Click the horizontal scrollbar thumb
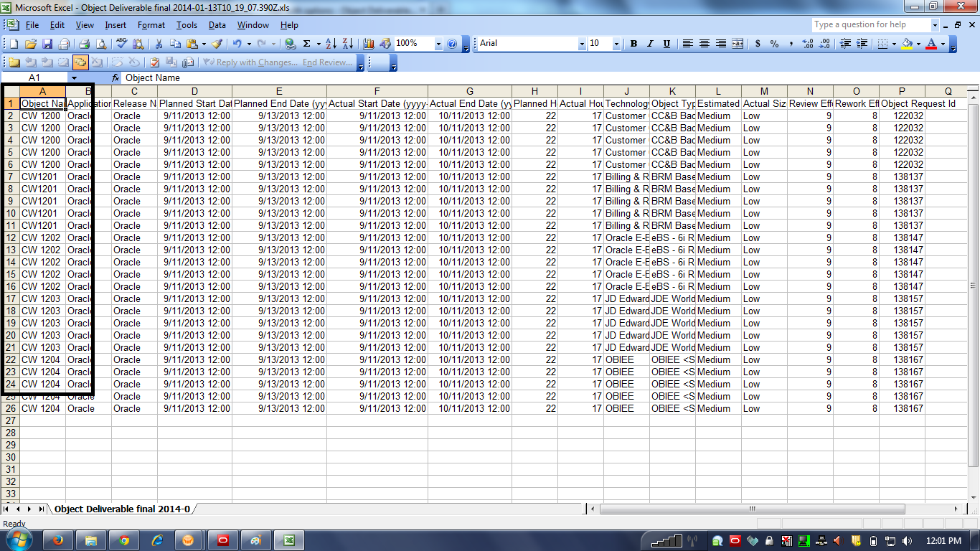Screen dimensions: 980x551 coord(752,509)
